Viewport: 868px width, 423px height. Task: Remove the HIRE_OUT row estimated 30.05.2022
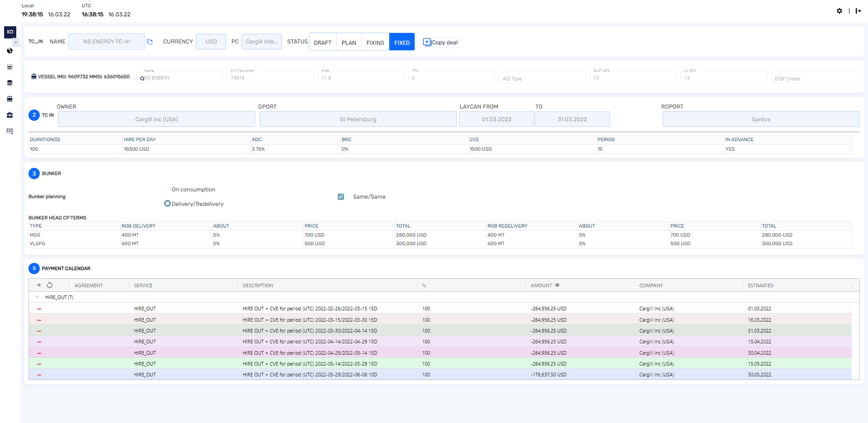pyautogui.click(x=39, y=375)
